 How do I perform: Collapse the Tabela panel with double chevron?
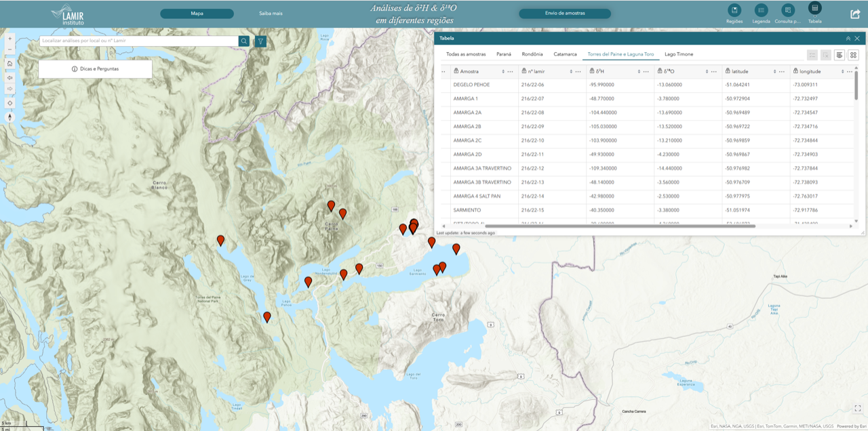point(848,39)
